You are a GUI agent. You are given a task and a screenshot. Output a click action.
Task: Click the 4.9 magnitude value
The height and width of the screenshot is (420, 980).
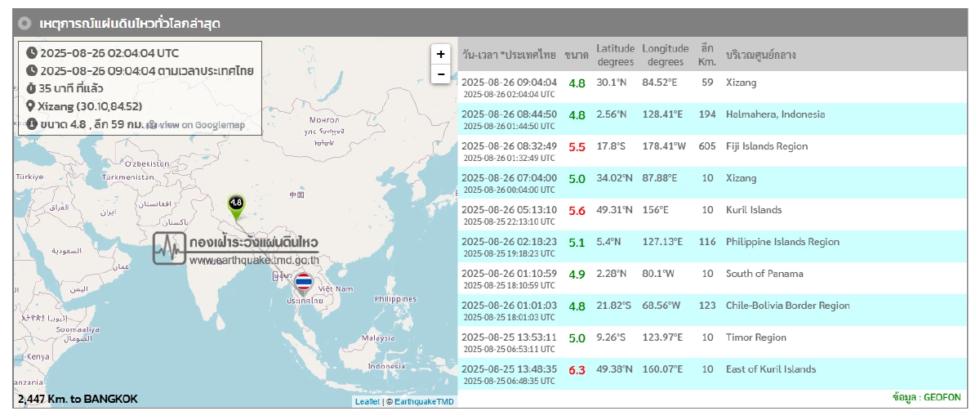pos(577,275)
